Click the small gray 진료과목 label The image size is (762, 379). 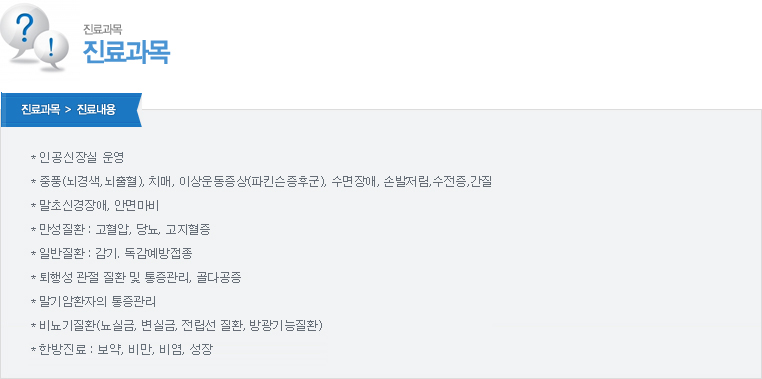click(103, 29)
